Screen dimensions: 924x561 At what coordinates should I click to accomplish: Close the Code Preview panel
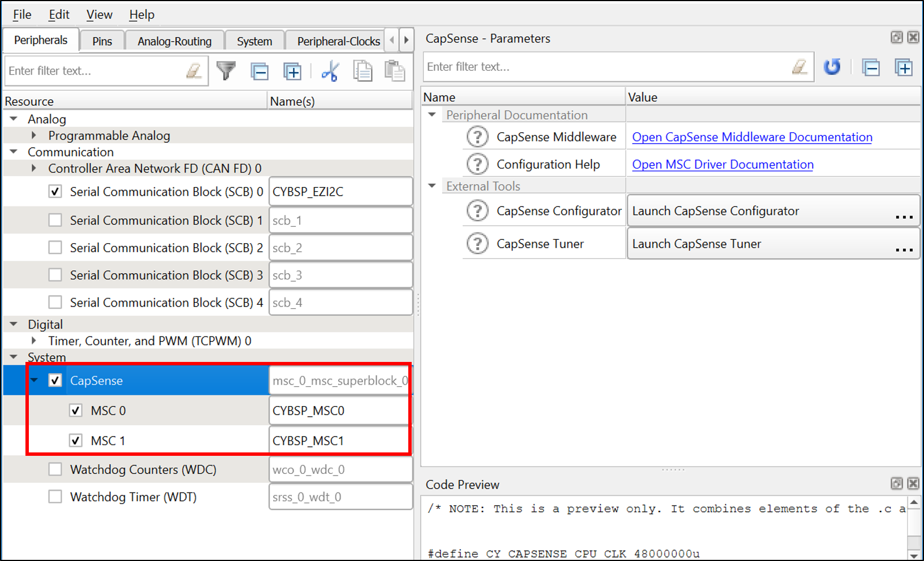tap(913, 484)
